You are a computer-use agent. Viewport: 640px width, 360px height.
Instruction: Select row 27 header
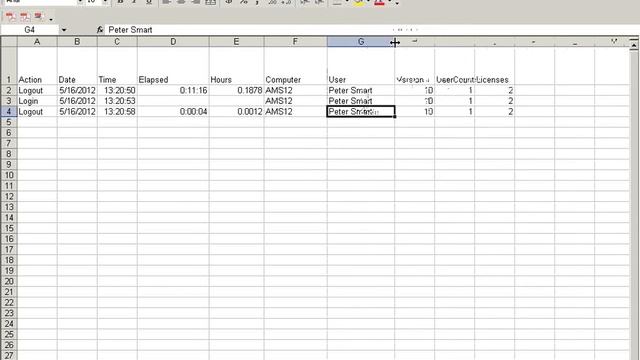click(9, 355)
